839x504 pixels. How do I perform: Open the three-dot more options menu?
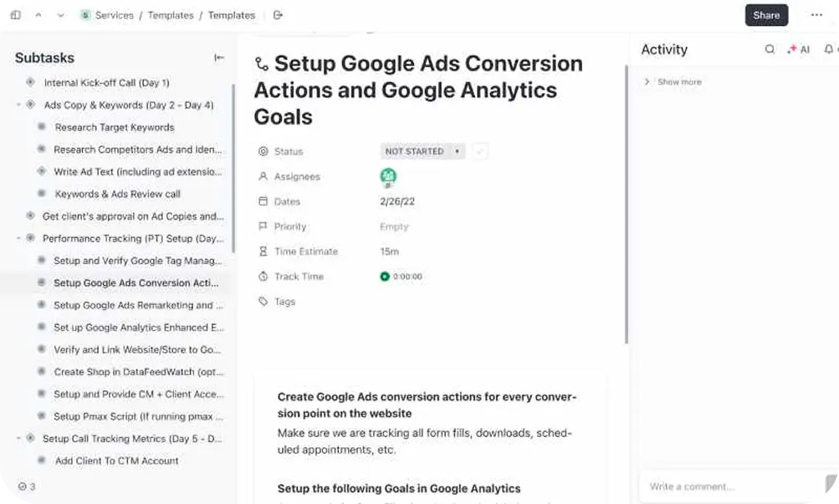pos(816,15)
